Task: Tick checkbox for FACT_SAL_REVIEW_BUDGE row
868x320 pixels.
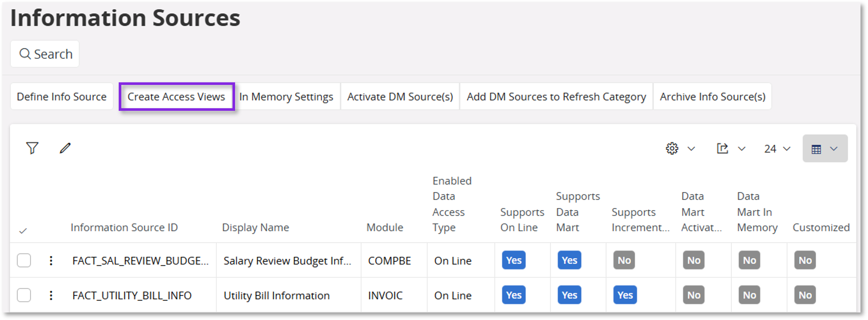Action: click(24, 261)
